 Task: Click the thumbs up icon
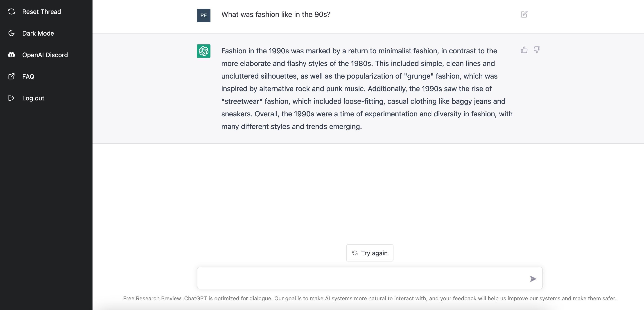pos(524,50)
